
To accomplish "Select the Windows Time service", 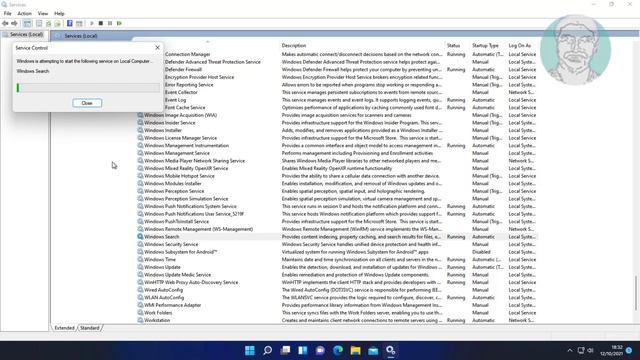I will (337, 260).
